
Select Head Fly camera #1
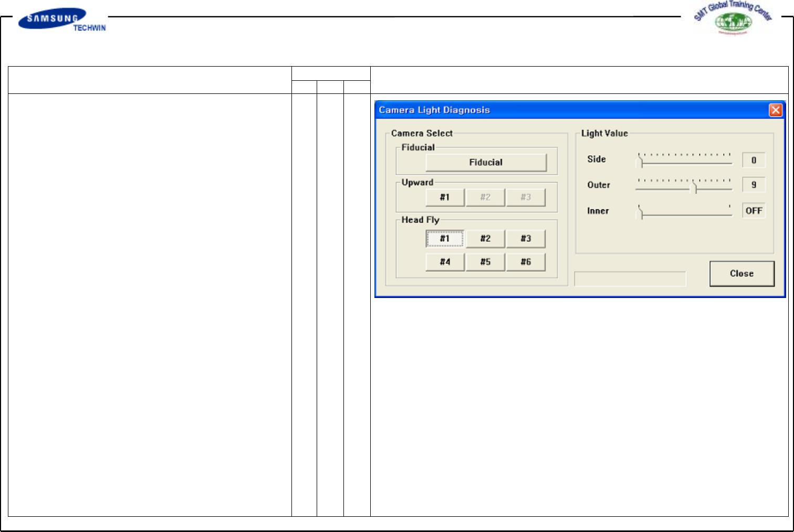[445, 239]
